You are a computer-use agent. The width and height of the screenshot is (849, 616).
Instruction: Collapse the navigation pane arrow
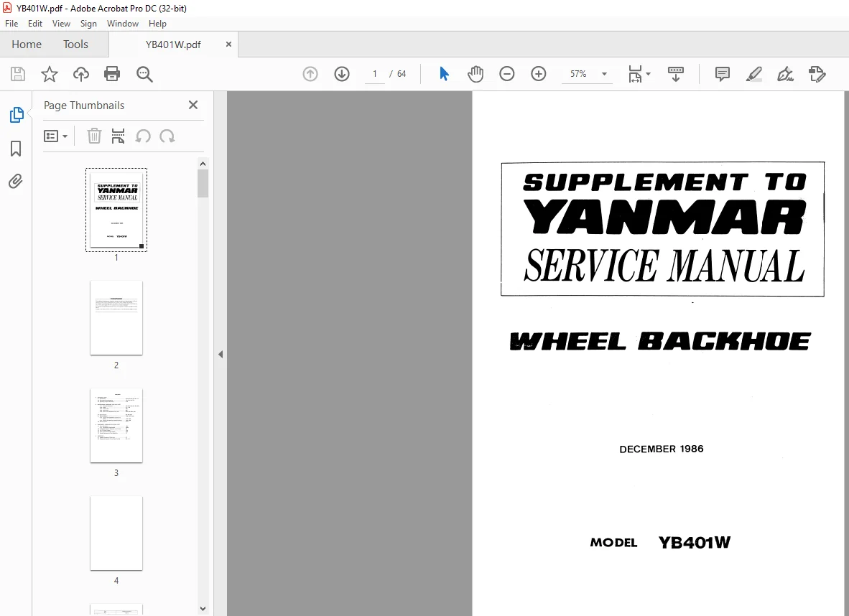tap(221, 354)
